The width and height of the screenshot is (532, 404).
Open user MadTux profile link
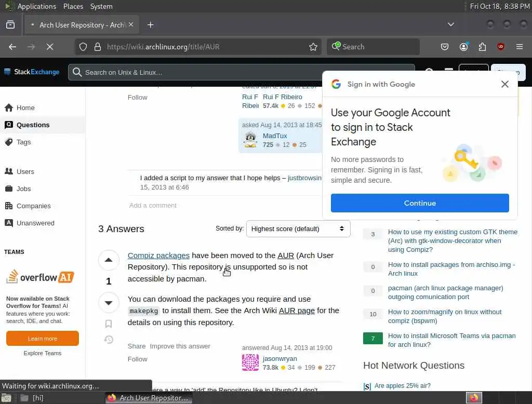(x=275, y=136)
